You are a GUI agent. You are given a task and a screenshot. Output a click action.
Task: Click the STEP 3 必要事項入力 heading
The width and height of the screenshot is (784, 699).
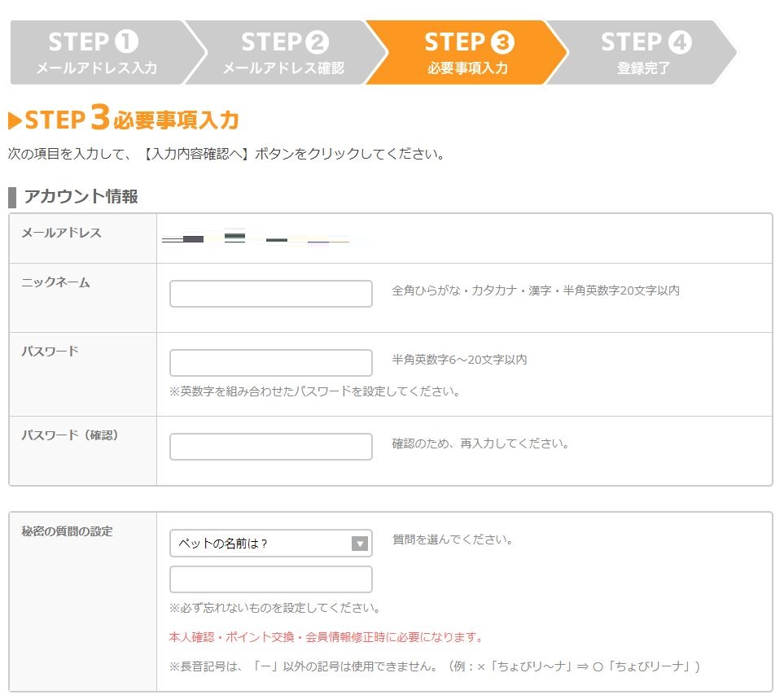(132, 119)
